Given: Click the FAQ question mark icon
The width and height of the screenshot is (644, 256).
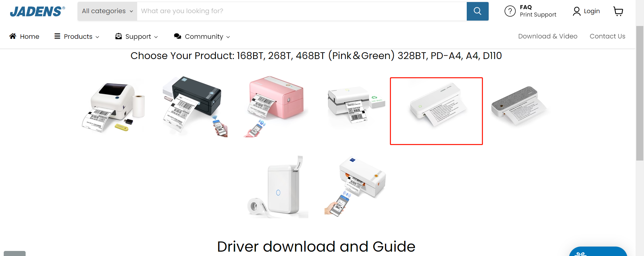Looking at the screenshot, I should (x=510, y=11).
